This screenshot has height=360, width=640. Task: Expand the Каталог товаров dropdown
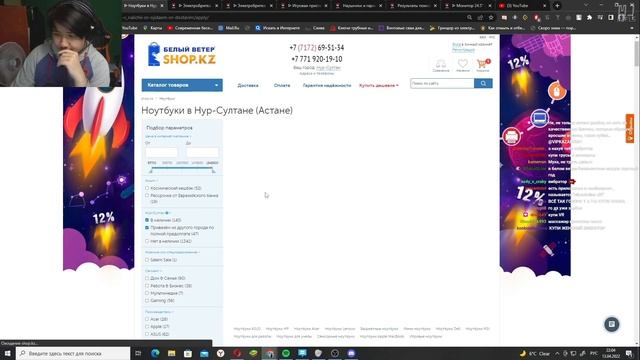(182, 85)
